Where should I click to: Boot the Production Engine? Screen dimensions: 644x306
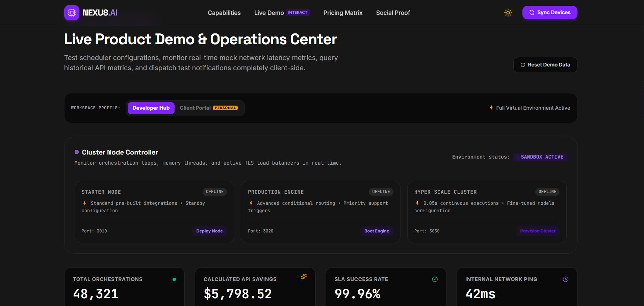[377, 231]
